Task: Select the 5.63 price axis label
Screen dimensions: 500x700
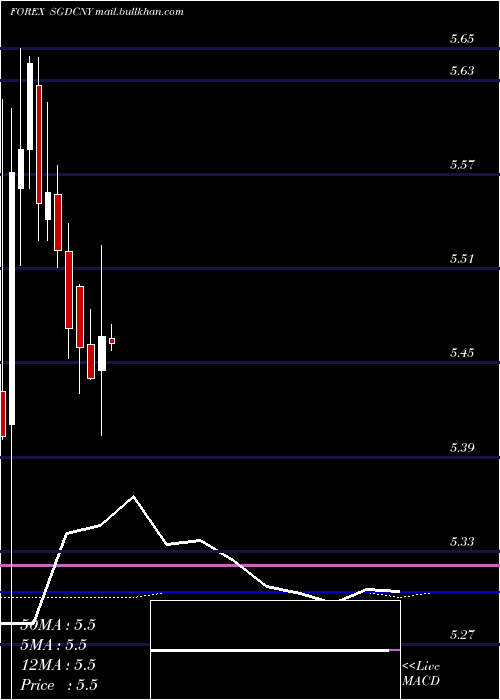Action: coord(462,71)
